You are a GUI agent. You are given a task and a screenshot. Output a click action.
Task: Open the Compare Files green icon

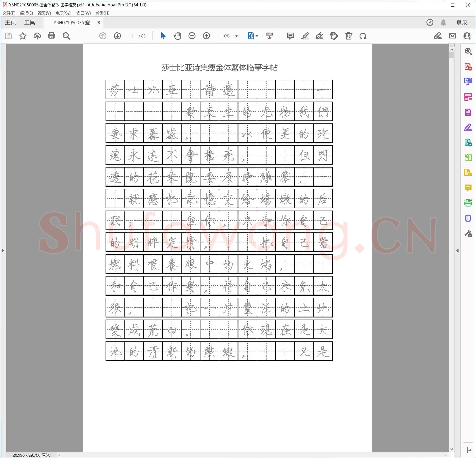pyautogui.click(x=468, y=158)
